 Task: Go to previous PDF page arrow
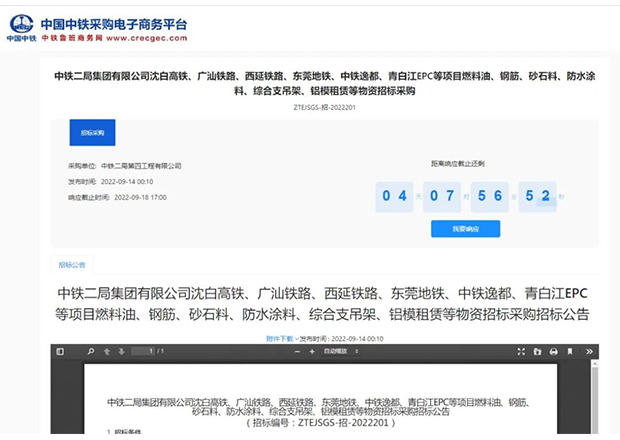pos(107,351)
